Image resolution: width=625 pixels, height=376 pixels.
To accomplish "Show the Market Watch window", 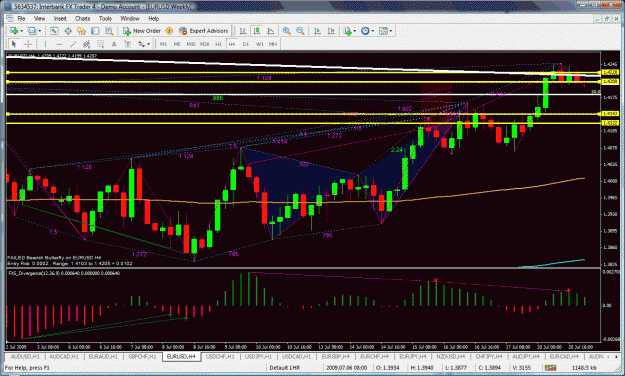I will (x=54, y=31).
